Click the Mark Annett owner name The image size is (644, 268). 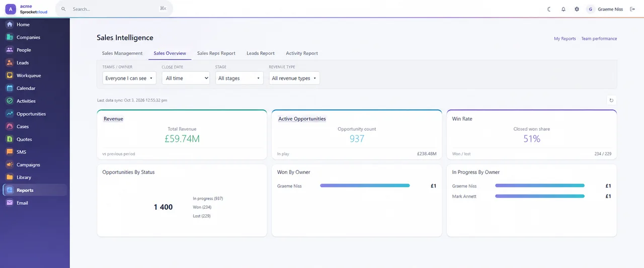click(x=464, y=196)
